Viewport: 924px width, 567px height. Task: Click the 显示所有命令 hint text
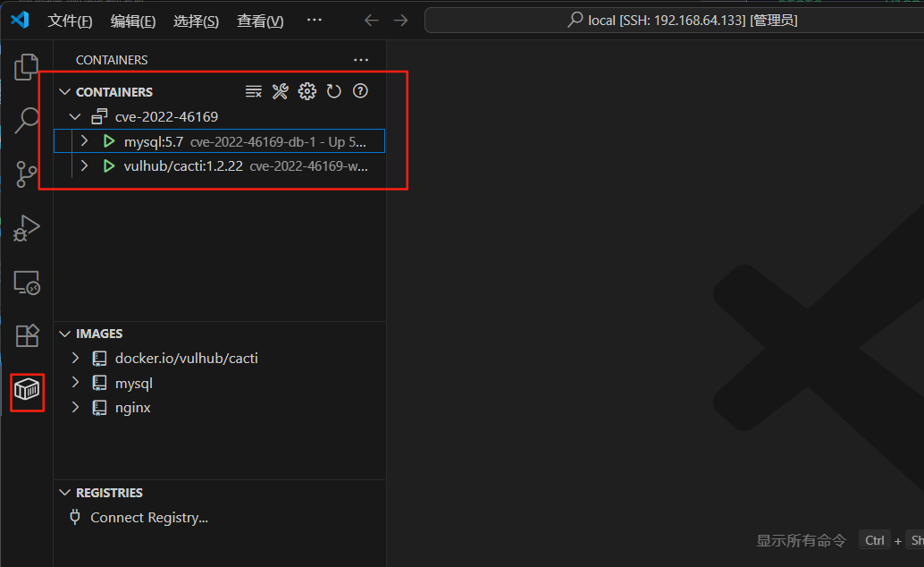[801, 540]
